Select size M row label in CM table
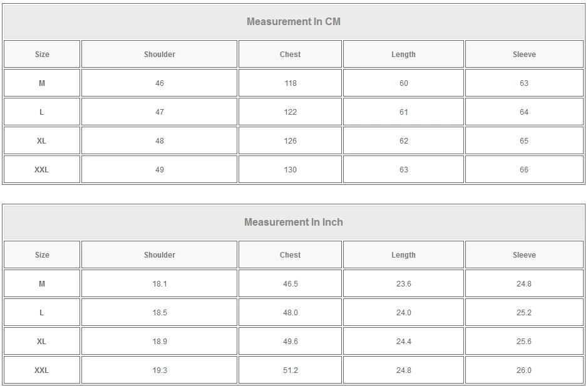Image resolution: width=588 pixels, height=388 pixels. pos(42,83)
